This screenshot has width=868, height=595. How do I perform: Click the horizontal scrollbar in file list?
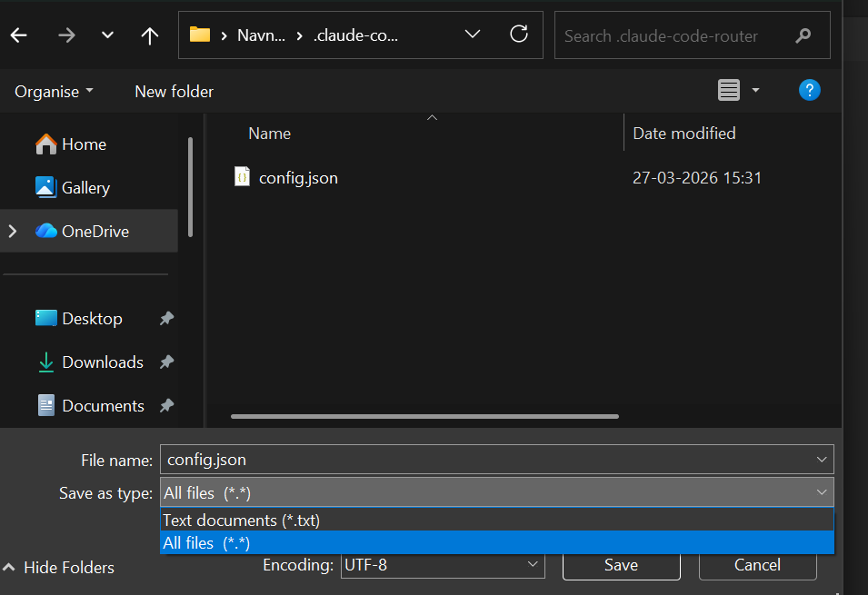coord(424,417)
